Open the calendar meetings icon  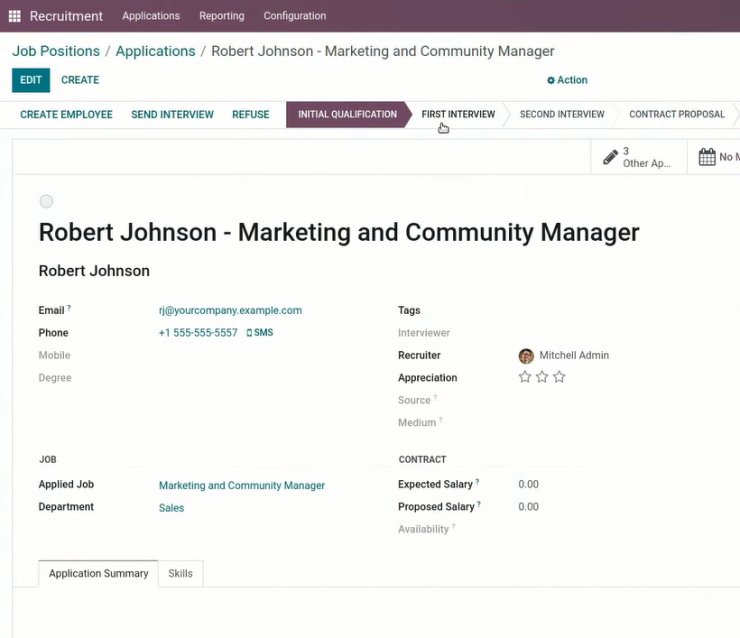coord(707,157)
